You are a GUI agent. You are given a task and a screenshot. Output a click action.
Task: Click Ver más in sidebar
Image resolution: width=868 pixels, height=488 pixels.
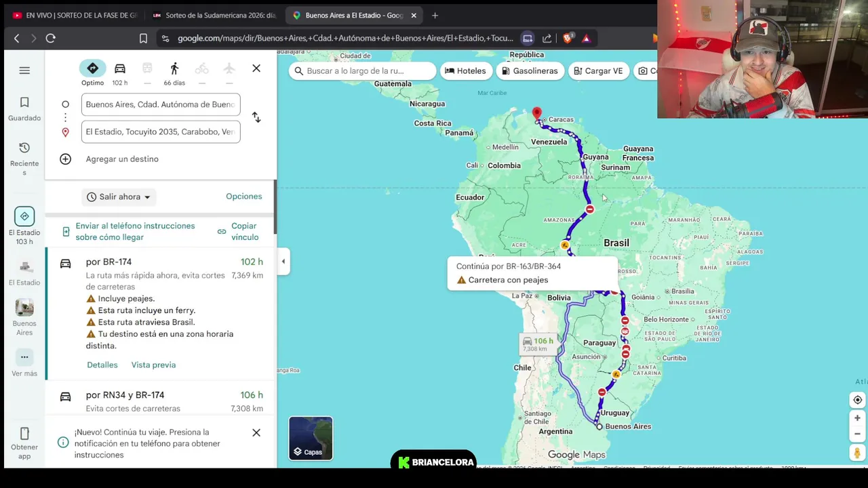click(24, 363)
